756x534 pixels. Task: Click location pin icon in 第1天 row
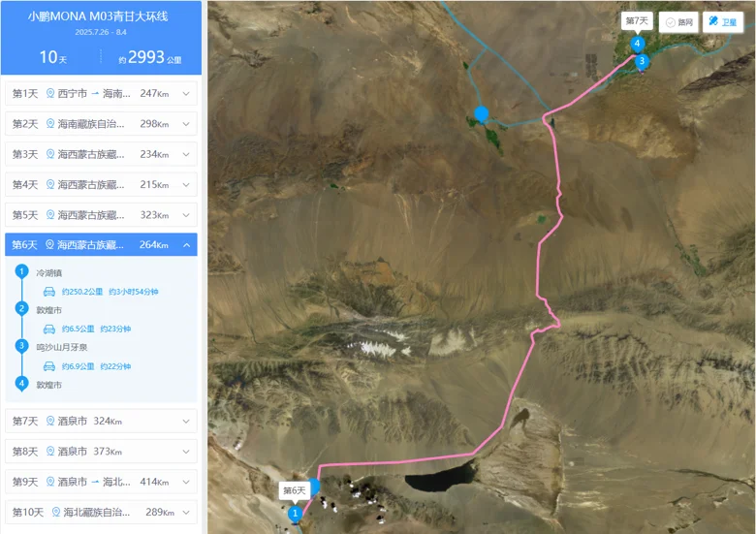50,93
